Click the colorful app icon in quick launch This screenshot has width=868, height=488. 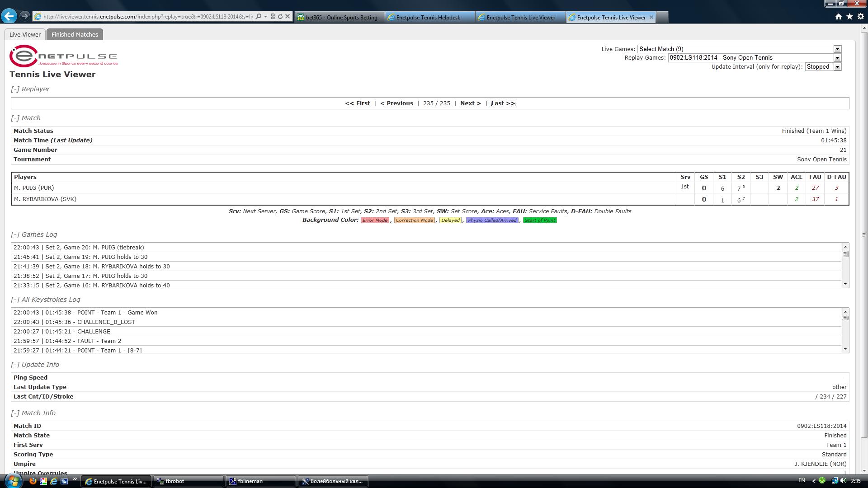(43, 481)
